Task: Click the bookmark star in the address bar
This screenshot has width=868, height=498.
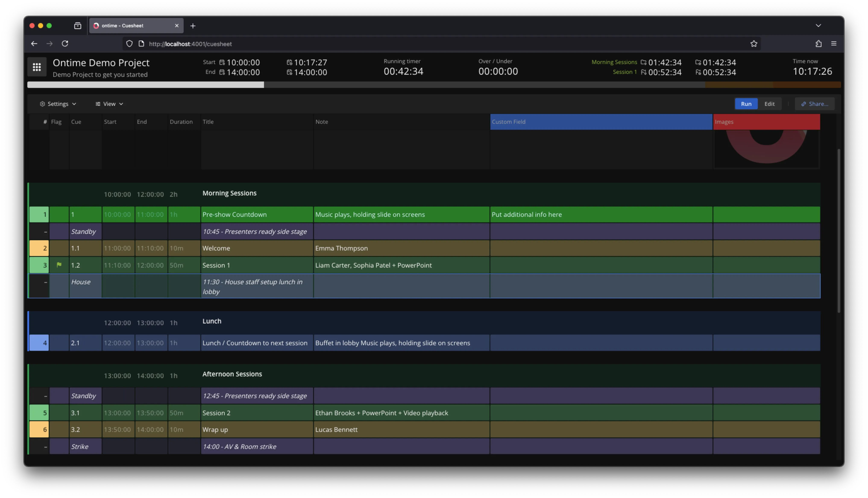Action: coord(754,44)
